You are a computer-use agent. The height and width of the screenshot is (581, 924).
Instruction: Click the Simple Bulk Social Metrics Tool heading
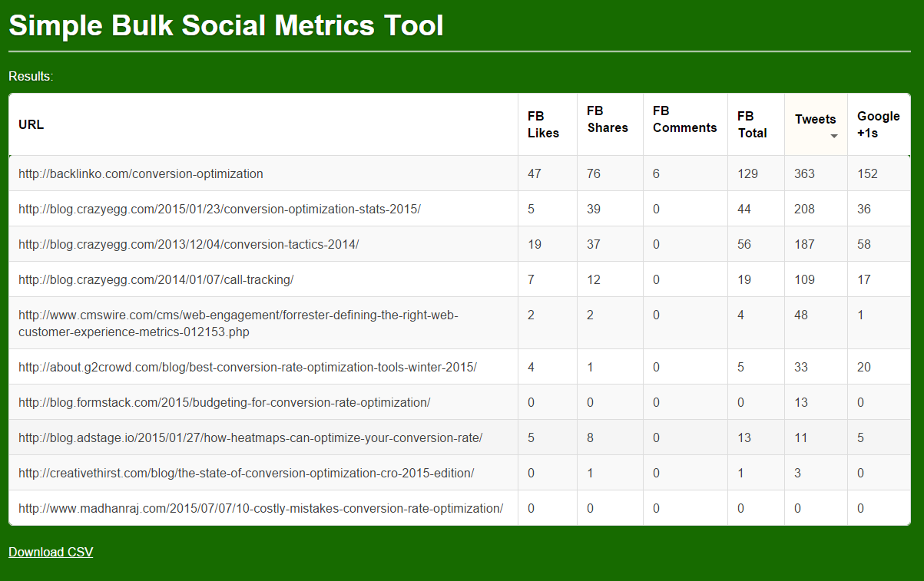click(227, 25)
